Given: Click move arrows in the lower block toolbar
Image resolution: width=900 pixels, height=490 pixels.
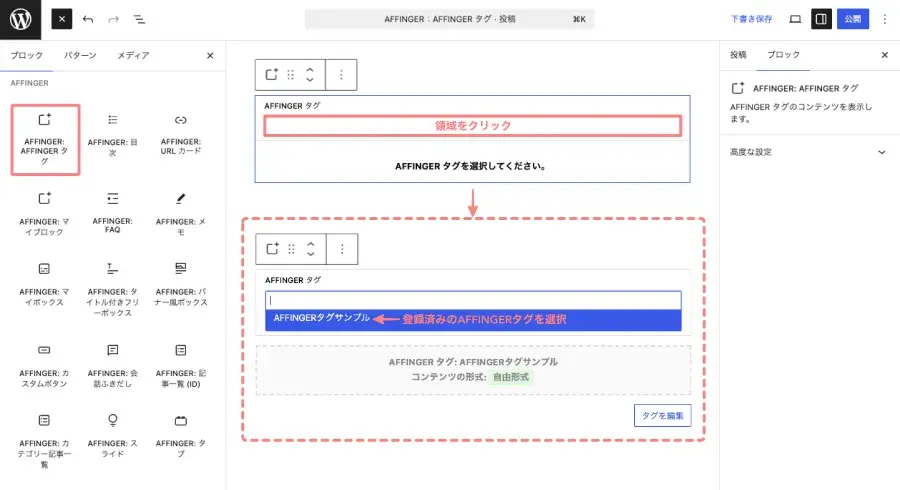Looking at the screenshot, I should [x=311, y=249].
